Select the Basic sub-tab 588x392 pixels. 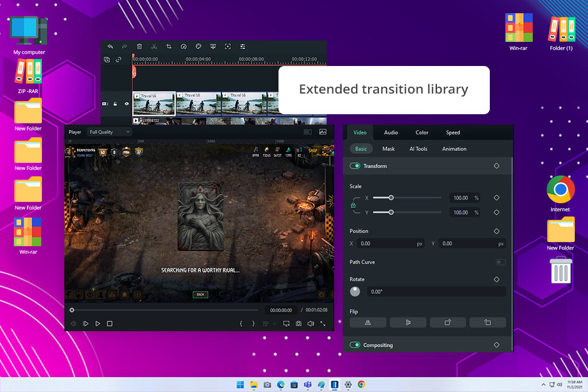tap(361, 149)
